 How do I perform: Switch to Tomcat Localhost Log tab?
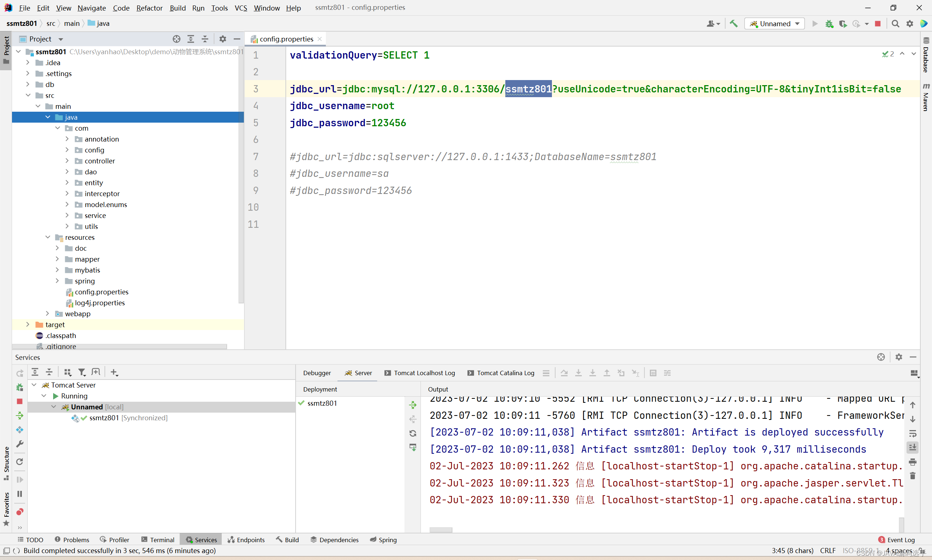click(420, 373)
